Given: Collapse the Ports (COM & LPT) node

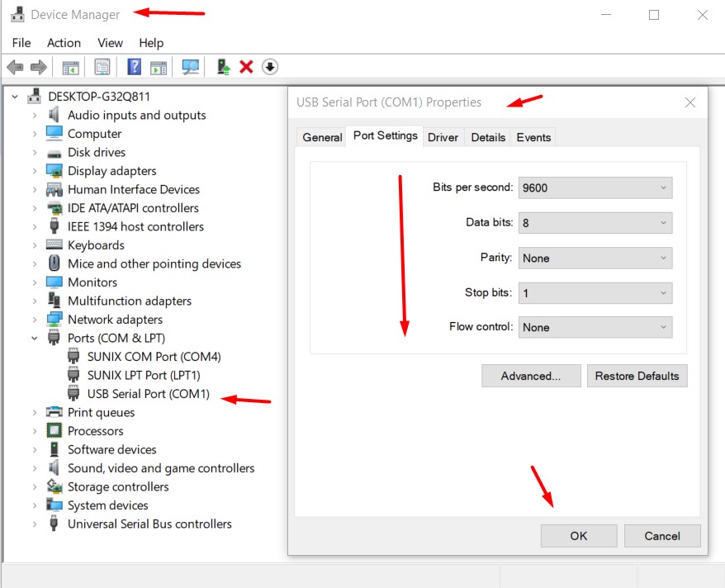Looking at the screenshot, I should (x=35, y=339).
